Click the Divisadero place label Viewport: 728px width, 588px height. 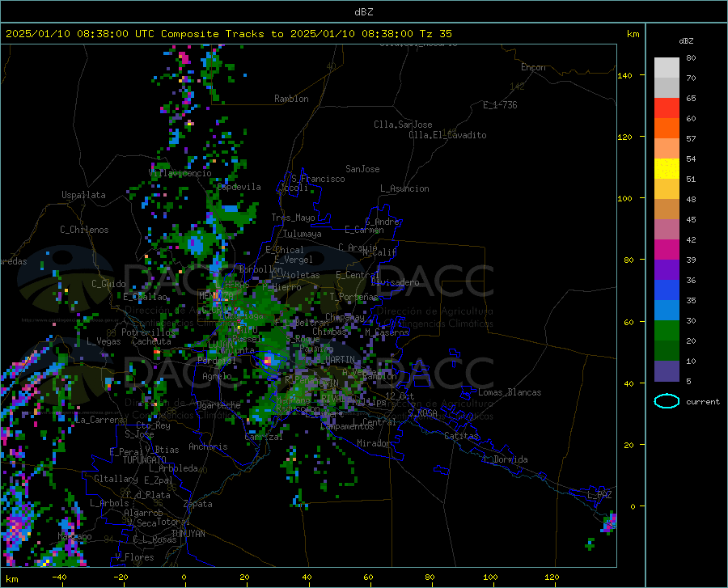[x=395, y=282]
